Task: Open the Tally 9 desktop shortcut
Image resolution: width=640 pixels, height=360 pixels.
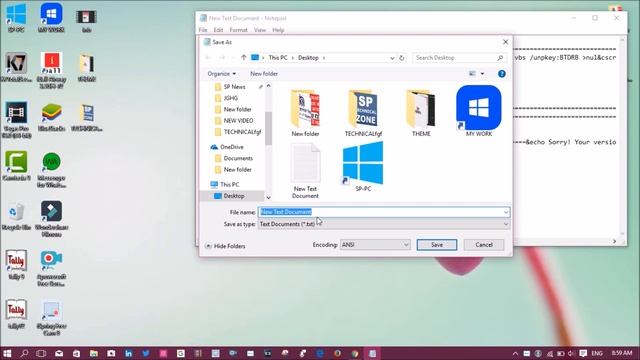Action: tap(16, 264)
